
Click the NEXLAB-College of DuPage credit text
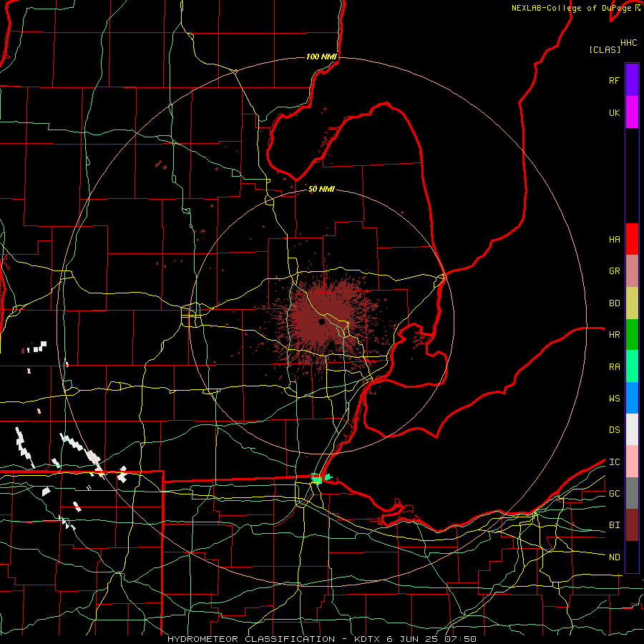(572, 8)
